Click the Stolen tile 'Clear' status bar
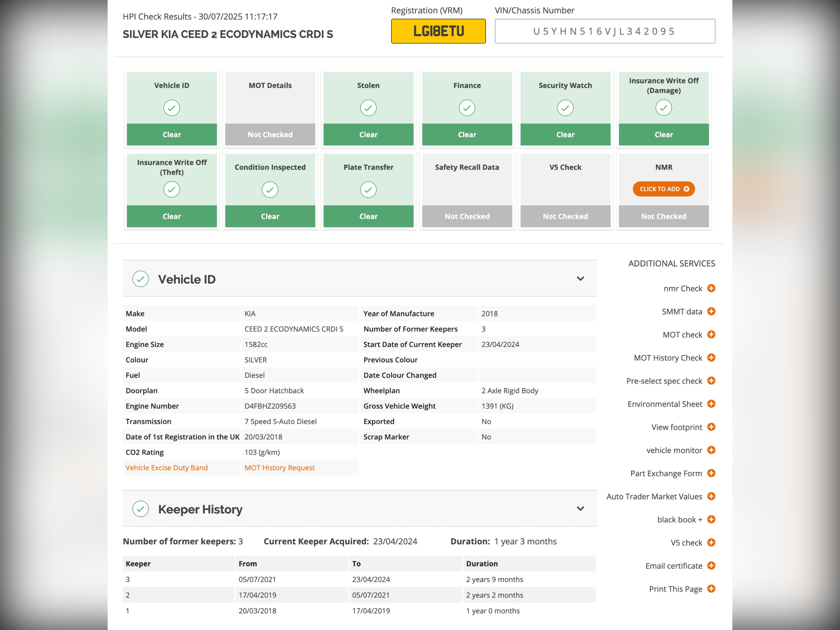Image resolution: width=840 pixels, height=630 pixels. (368, 135)
